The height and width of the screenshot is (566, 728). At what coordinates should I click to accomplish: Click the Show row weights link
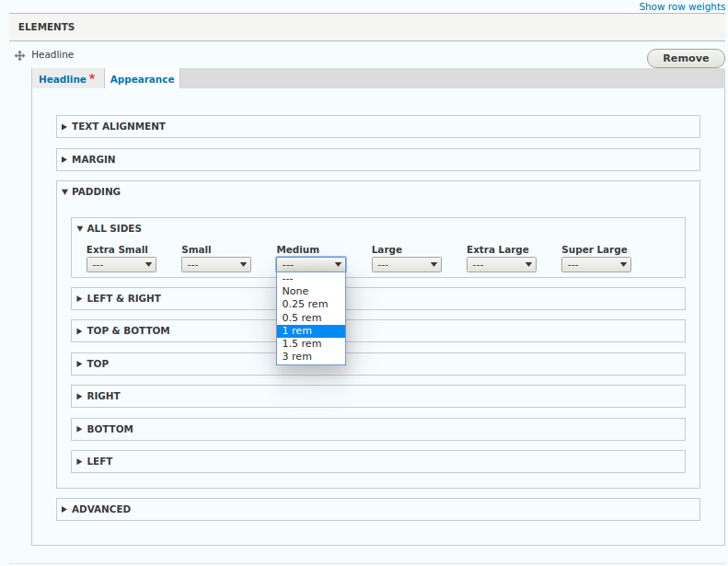[x=682, y=6]
